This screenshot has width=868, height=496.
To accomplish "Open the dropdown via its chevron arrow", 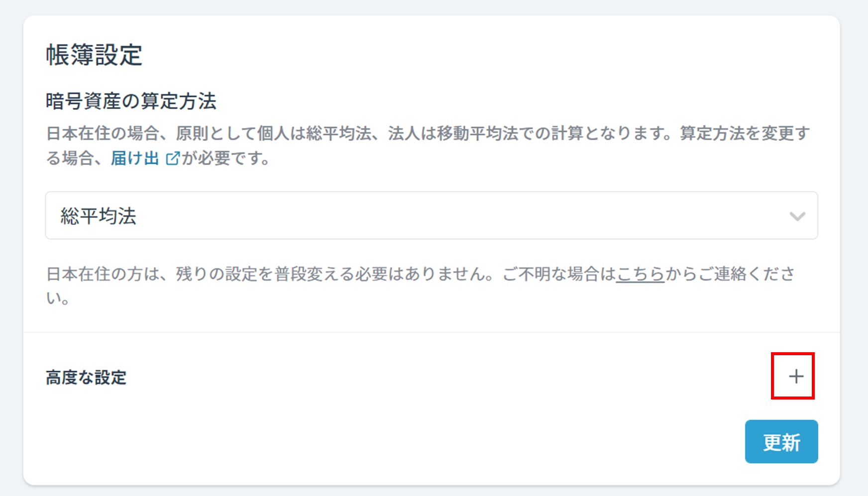I will [x=797, y=216].
